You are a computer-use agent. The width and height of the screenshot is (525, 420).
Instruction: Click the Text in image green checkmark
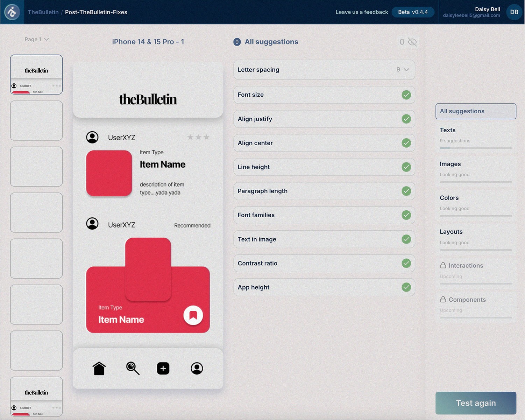406,239
